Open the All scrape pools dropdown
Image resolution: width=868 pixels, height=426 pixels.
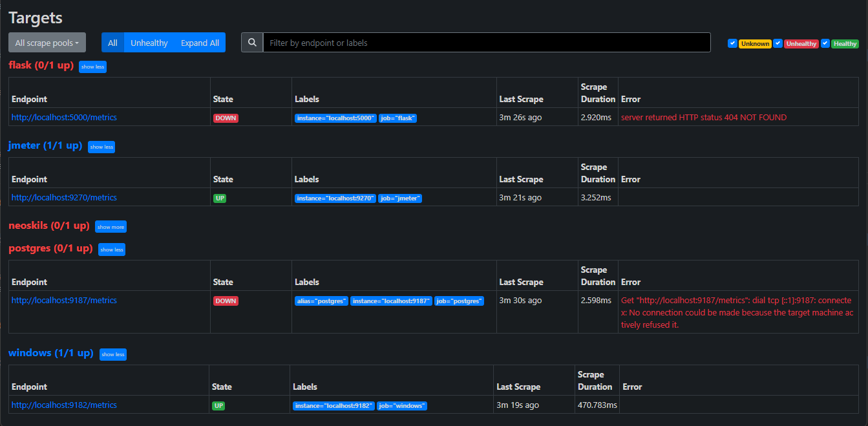[x=47, y=43]
